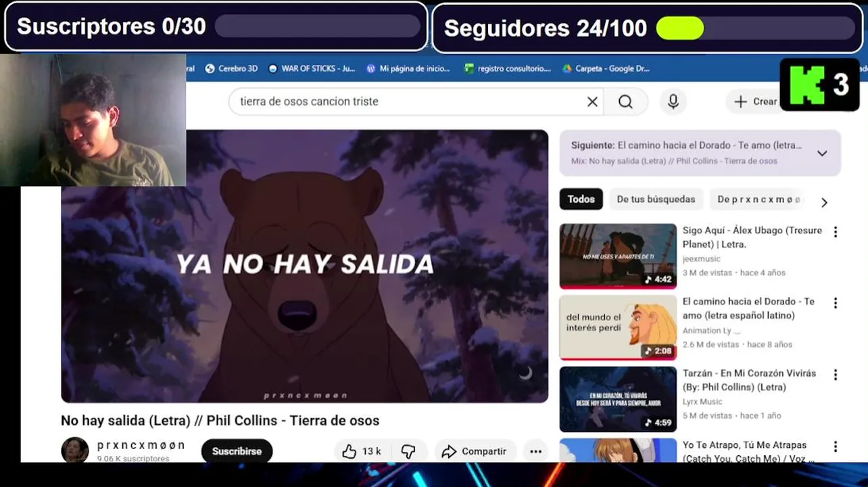The height and width of the screenshot is (487, 868).
Task: Open options for El camino hacia el Dorado
Action: coord(836,303)
